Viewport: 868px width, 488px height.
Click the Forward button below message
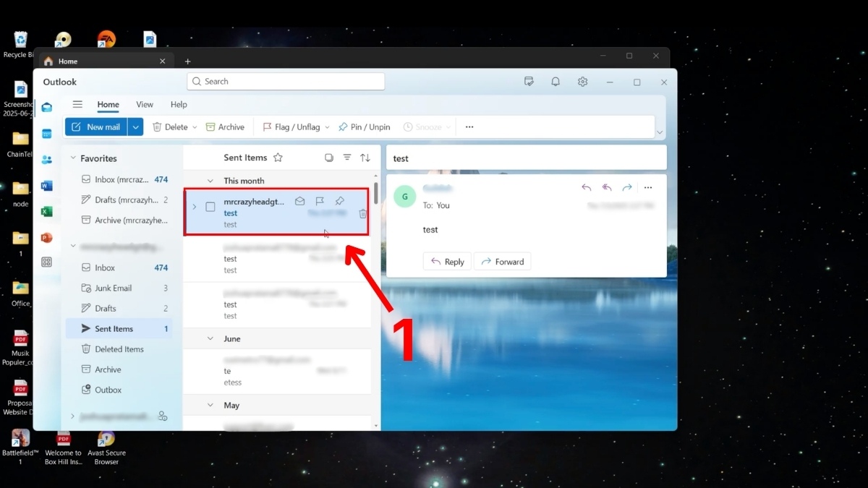tap(502, 262)
